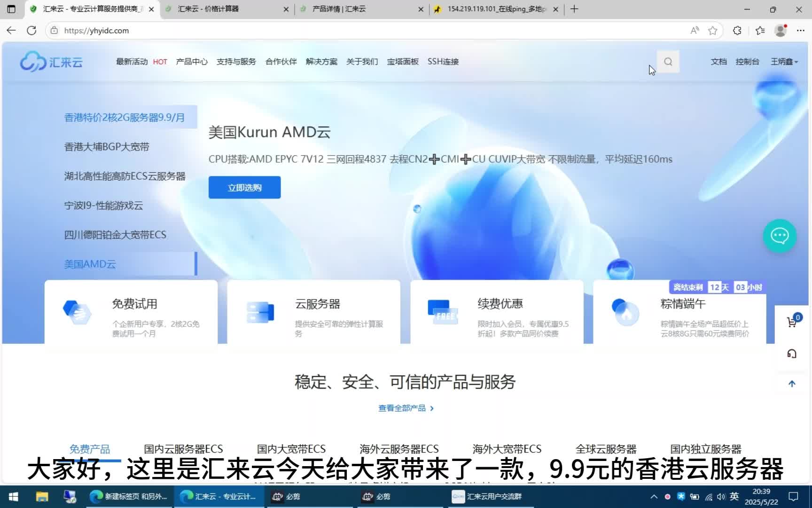Click the 汇来云 cloud logo

pos(51,62)
